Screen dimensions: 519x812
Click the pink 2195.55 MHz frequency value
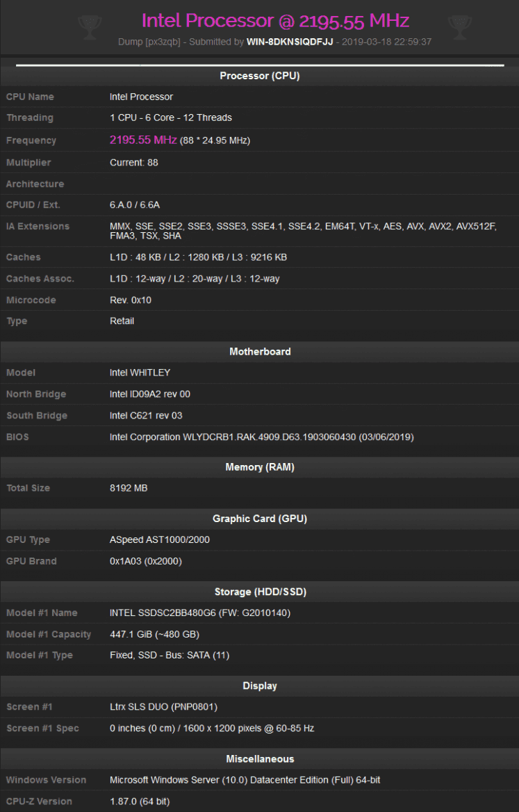[143, 140]
